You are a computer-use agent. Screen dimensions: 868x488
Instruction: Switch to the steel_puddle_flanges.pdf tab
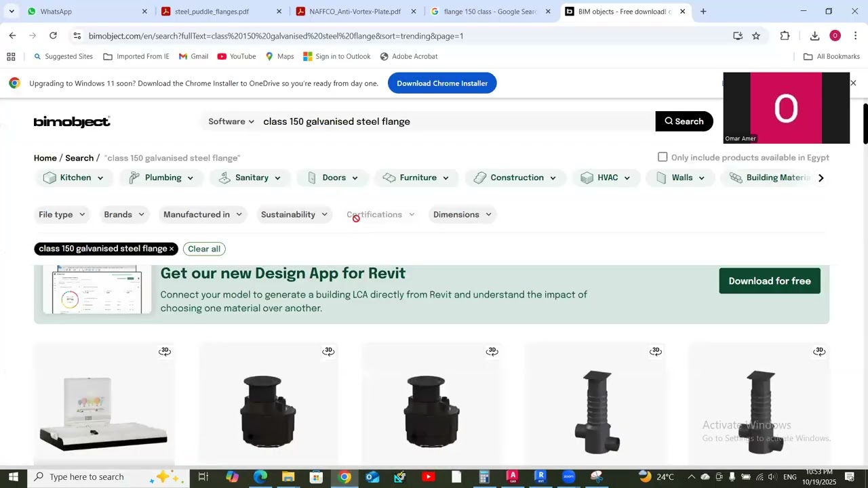tap(221, 12)
